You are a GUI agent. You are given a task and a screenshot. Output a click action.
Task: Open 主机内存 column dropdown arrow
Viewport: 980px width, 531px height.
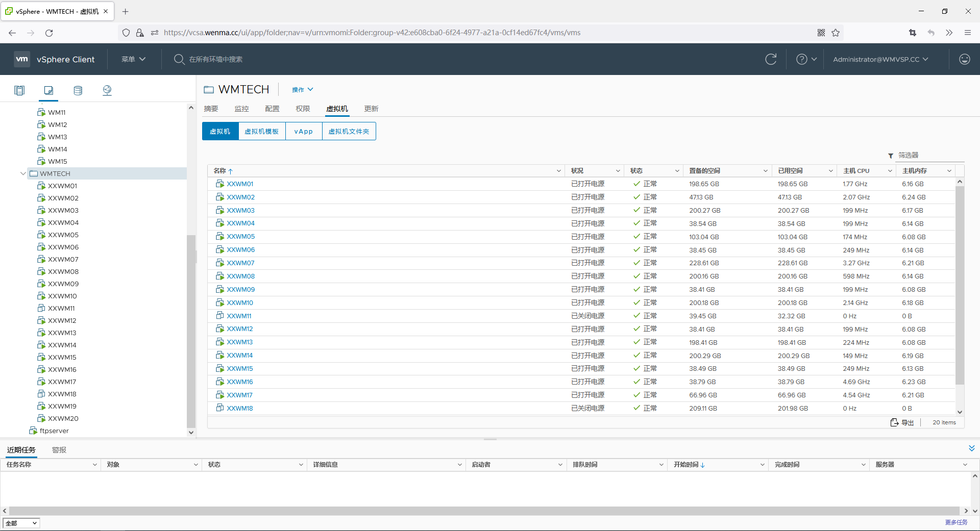(949, 171)
